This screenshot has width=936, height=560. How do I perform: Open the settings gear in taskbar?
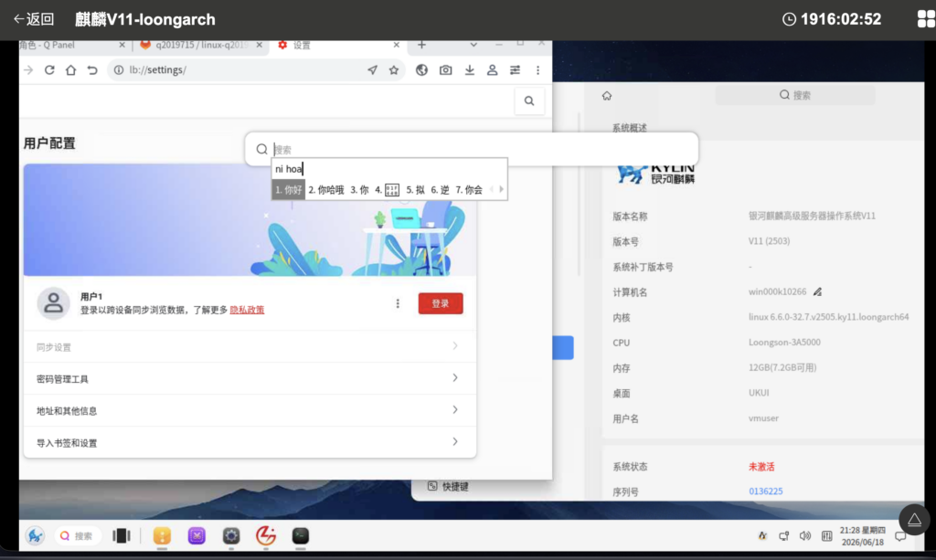(x=231, y=535)
